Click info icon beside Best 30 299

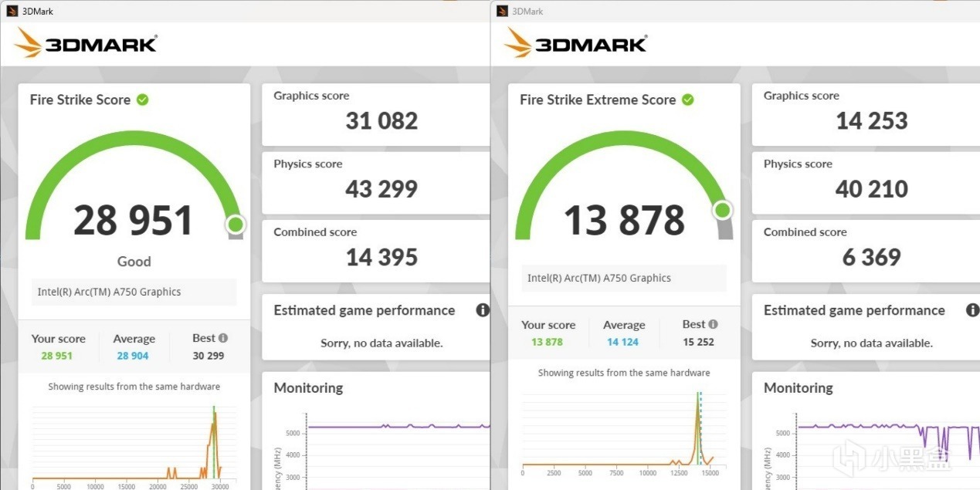[x=223, y=338]
